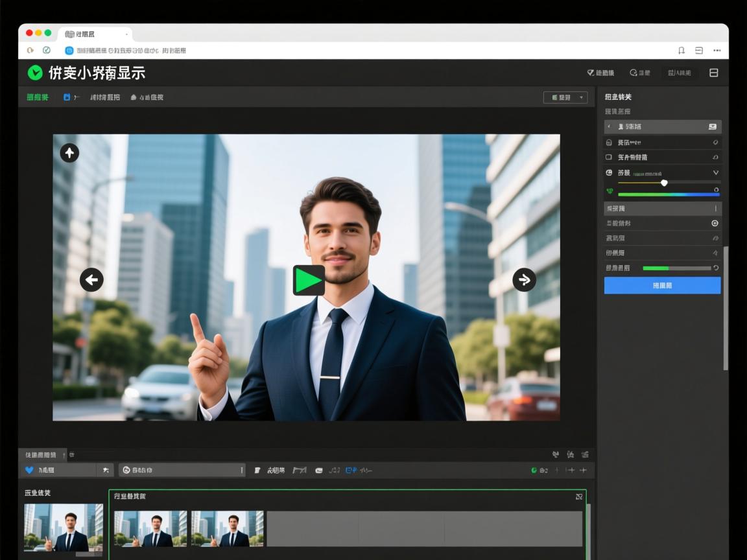Click the blue heart icon in the timeline toolbar
Viewport: 747px width, 560px height.
click(x=29, y=470)
